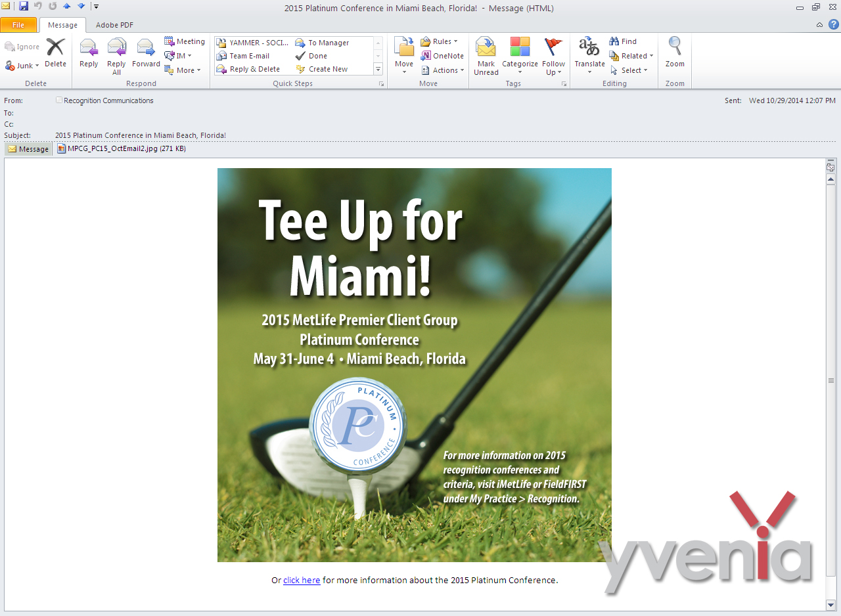This screenshot has height=616, width=841.
Task: Expand the Junk dropdown
Action: [x=23, y=66]
